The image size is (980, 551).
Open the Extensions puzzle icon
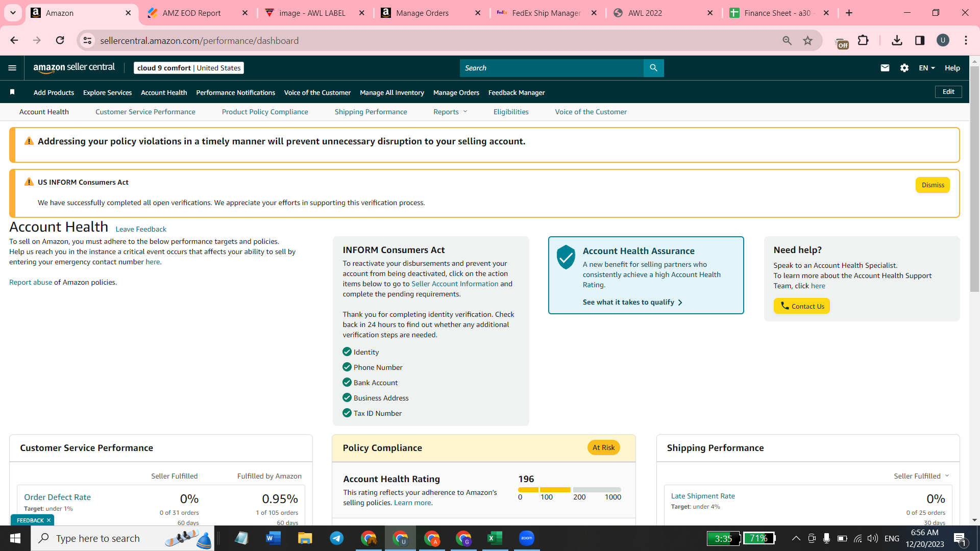coord(863,40)
